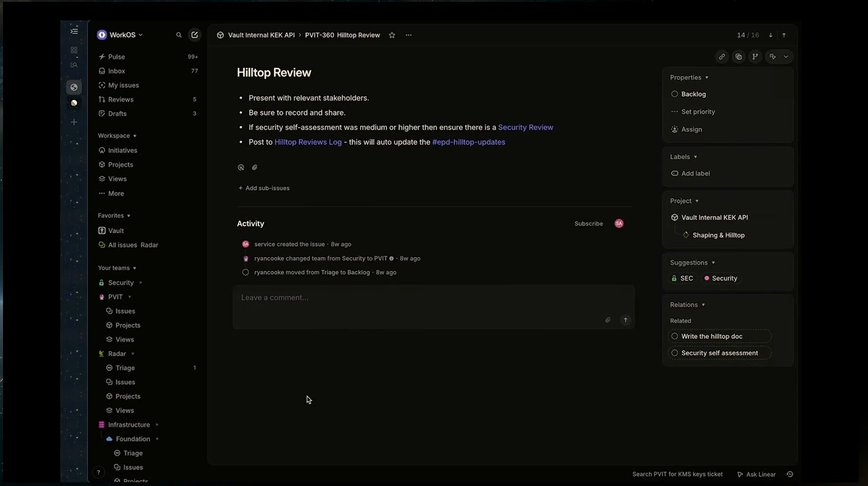Screen dimensions: 868x486
Task: Open the WorkOS workspace dropdown
Action: pyautogui.click(x=120, y=35)
